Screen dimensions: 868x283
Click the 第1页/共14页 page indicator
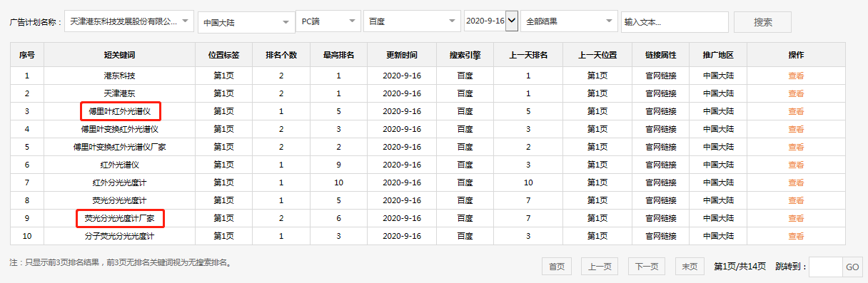point(740,267)
